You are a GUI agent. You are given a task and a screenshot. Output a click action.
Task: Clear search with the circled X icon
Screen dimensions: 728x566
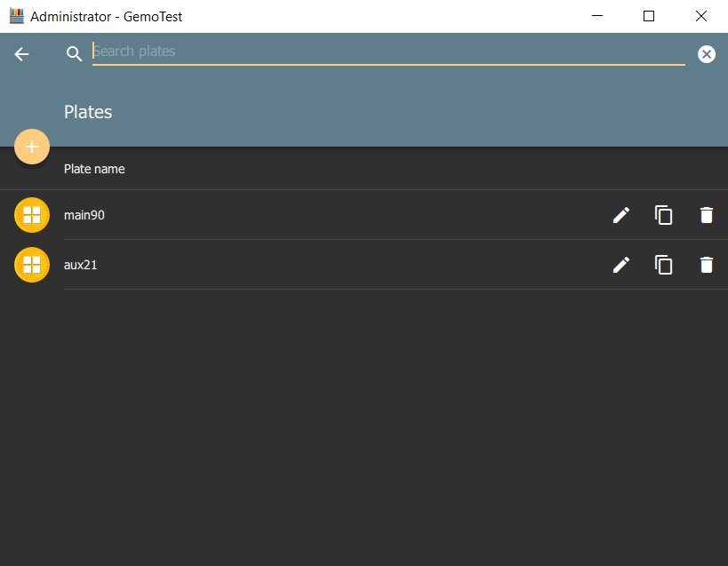coord(706,54)
